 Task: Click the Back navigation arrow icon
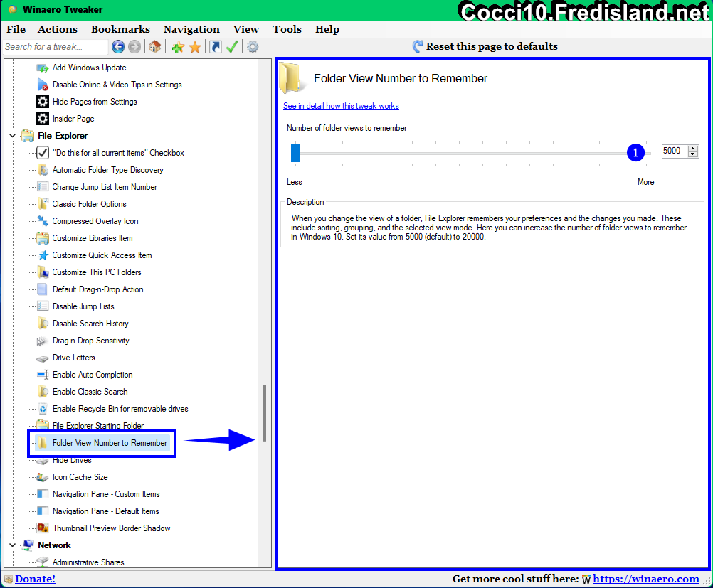(118, 47)
